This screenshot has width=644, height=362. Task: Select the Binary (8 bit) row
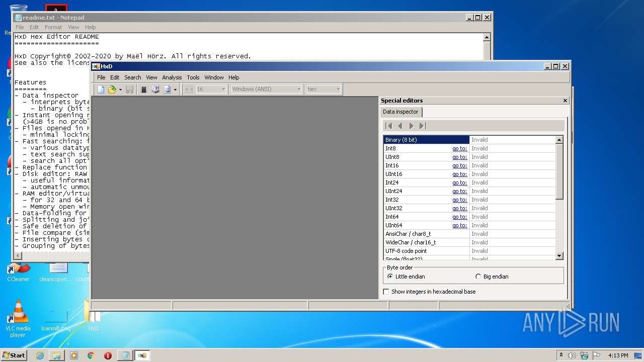[469, 140]
